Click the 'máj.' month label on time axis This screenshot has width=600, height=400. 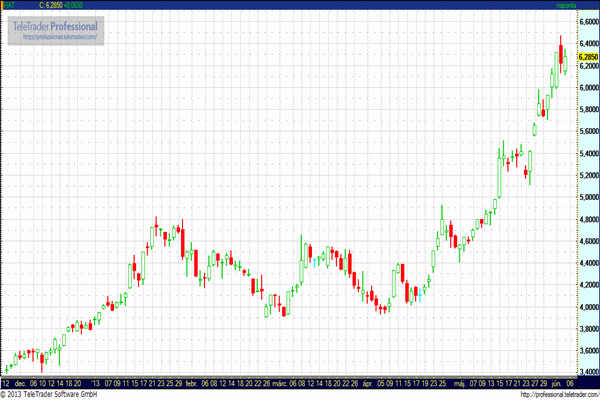pos(460,382)
